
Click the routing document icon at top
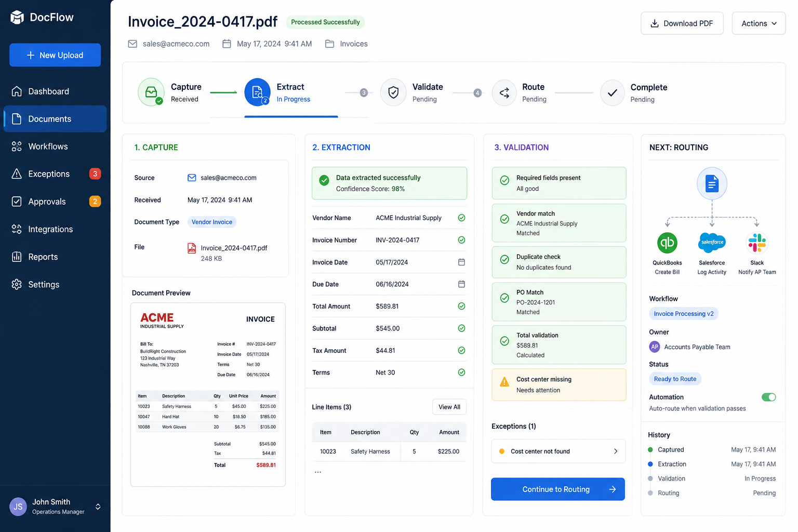tap(712, 183)
